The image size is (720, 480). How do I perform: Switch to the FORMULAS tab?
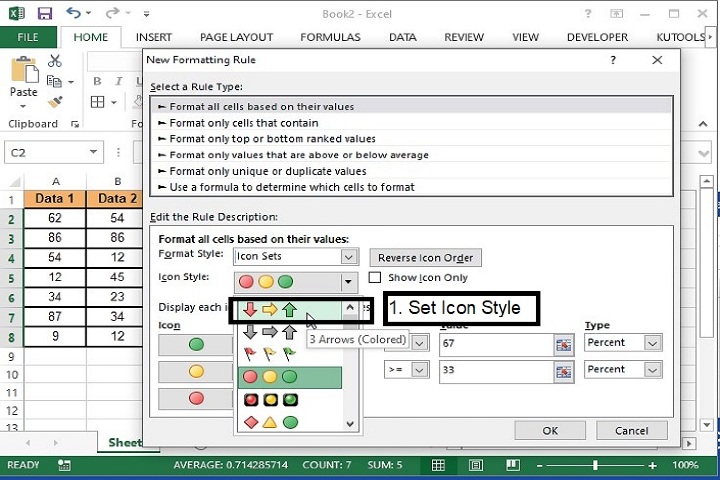(330, 37)
